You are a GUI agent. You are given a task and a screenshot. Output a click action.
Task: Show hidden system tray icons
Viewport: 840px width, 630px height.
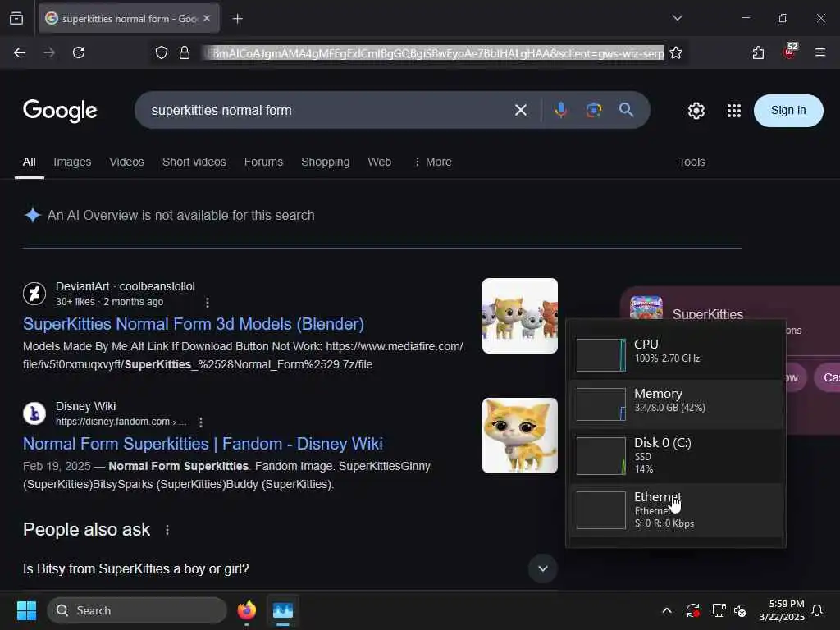(667, 610)
